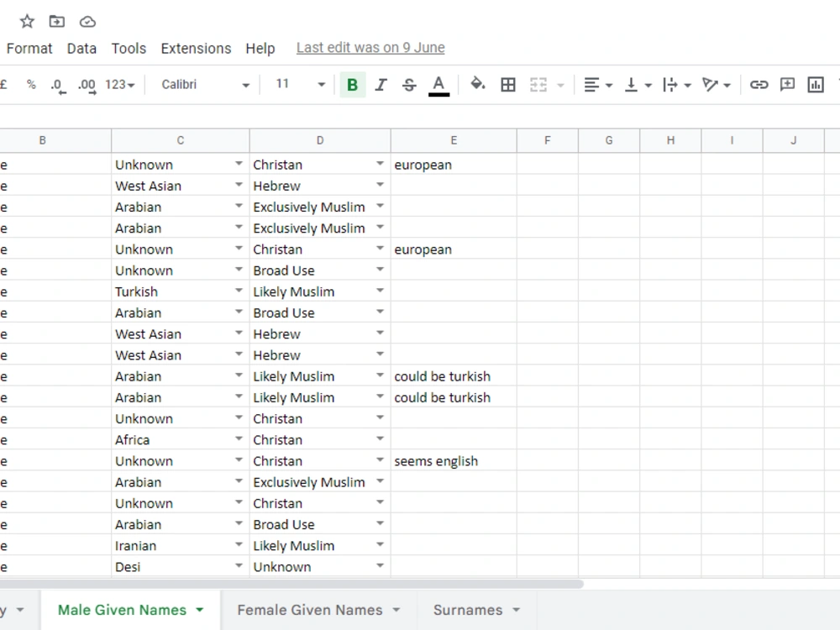
Task: Open dropdown arrow next to column D Unknown
Action: [x=380, y=565]
